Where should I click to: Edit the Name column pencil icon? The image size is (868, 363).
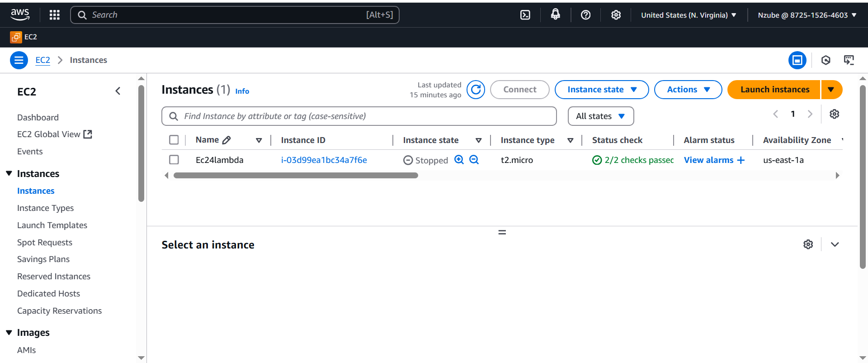click(226, 140)
